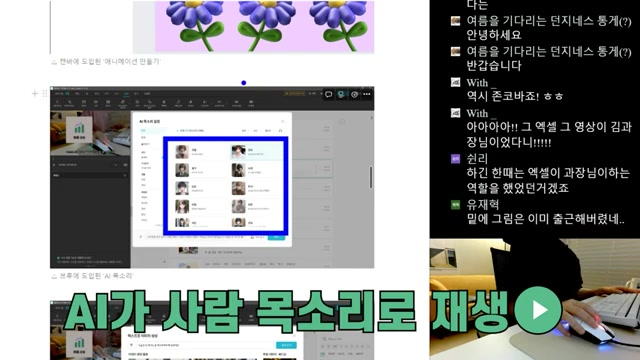Viewport: 640px width, 360px height.
Task: Click the green avatar next to 유재혁
Action: click(x=456, y=204)
